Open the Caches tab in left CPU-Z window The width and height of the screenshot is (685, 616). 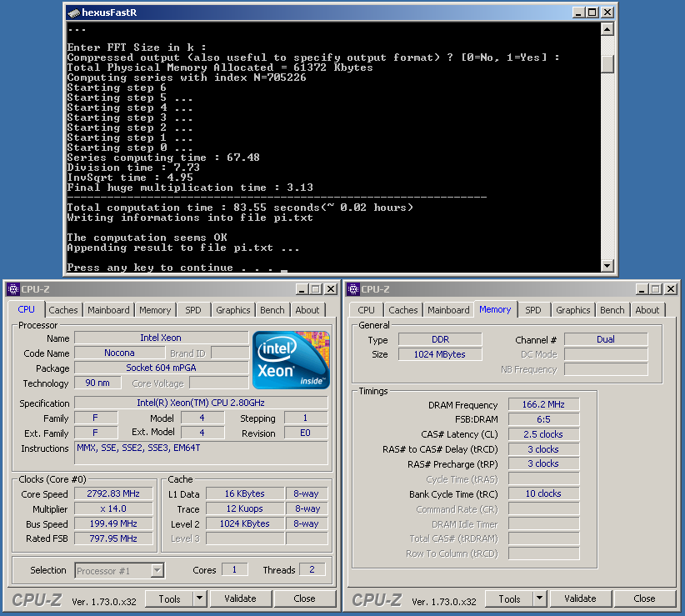(62, 310)
